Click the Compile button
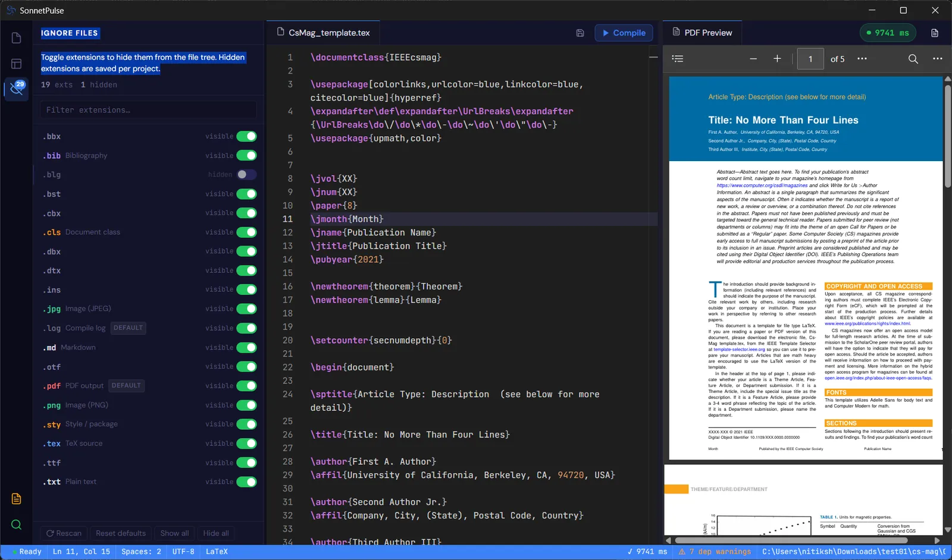Screen dimensions: 952x560 [624, 33]
